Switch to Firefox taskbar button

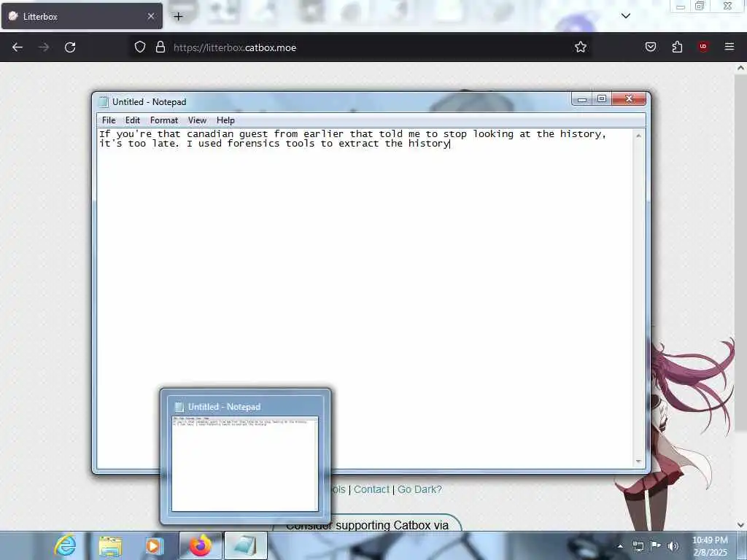click(x=201, y=545)
